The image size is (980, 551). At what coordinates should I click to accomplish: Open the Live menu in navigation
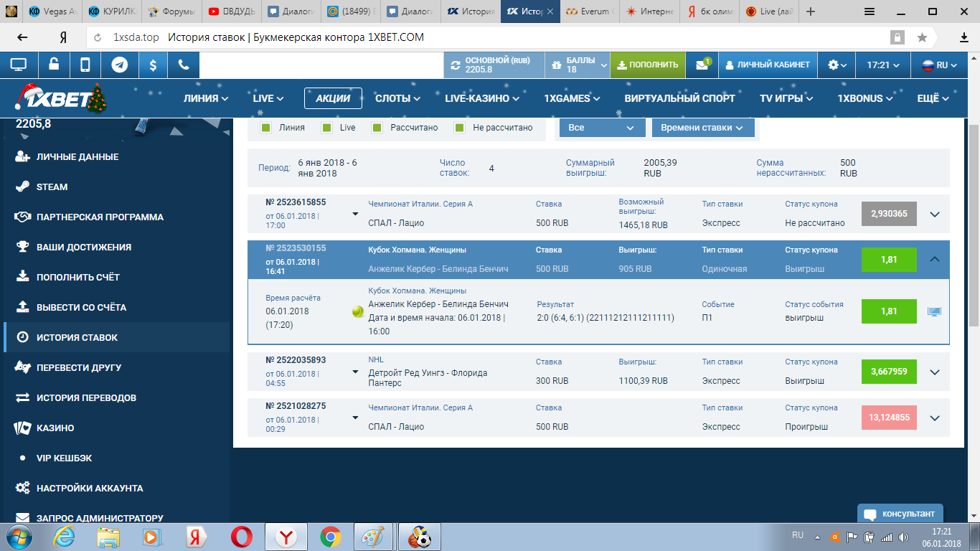click(x=268, y=98)
